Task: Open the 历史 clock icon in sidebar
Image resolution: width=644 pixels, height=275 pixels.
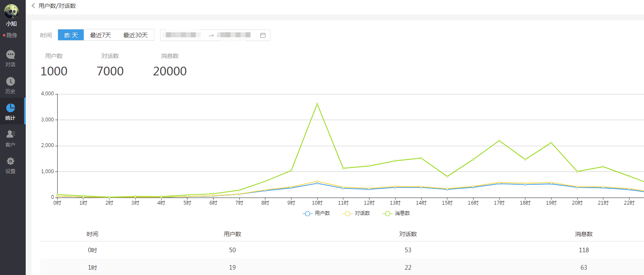Action: (x=11, y=81)
